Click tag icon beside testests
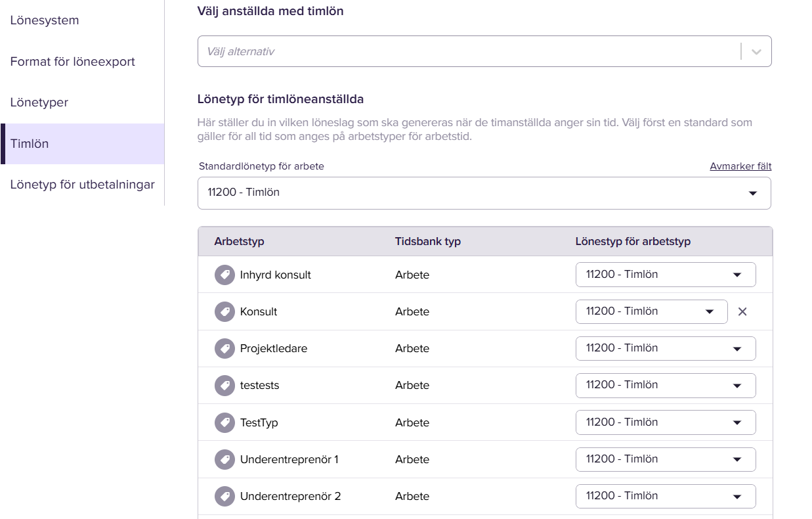 (224, 385)
